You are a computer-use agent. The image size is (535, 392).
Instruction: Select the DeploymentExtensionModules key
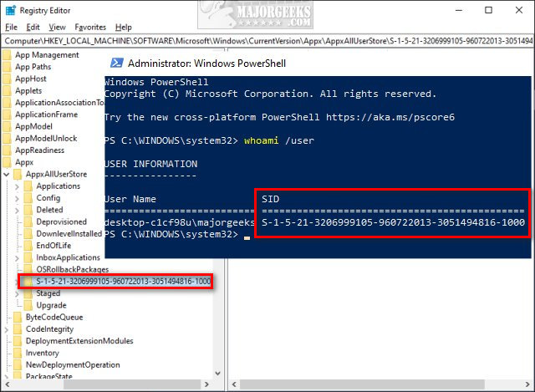(79, 341)
